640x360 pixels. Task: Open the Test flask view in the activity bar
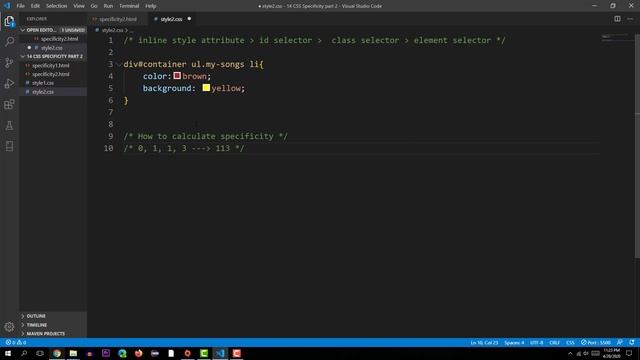(x=9, y=125)
